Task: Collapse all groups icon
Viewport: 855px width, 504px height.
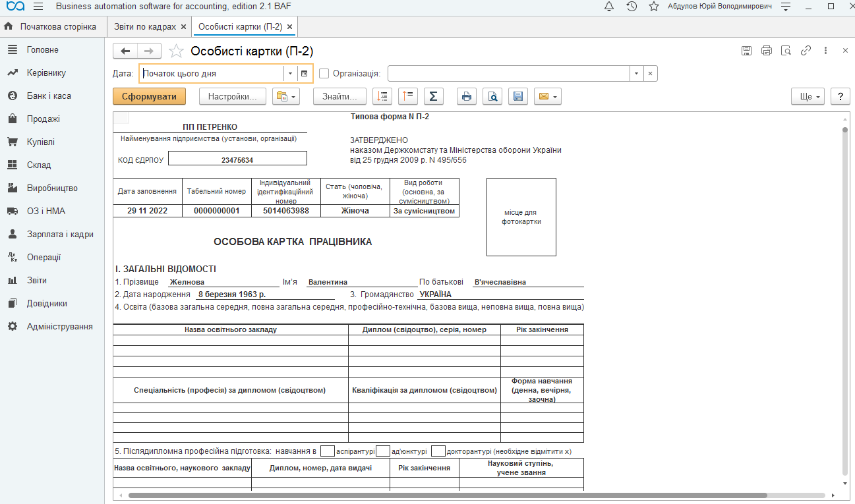Action: coord(408,96)
